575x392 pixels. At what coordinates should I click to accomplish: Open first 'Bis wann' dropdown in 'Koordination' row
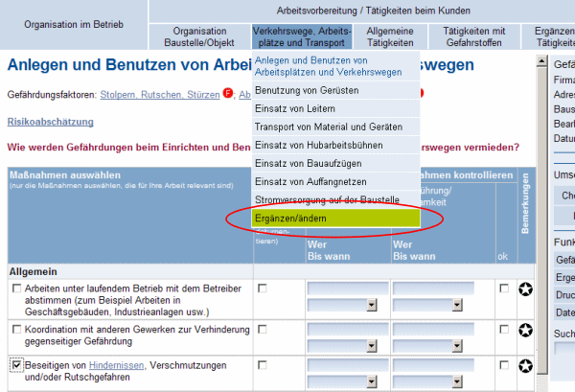[x=347, y=344]
